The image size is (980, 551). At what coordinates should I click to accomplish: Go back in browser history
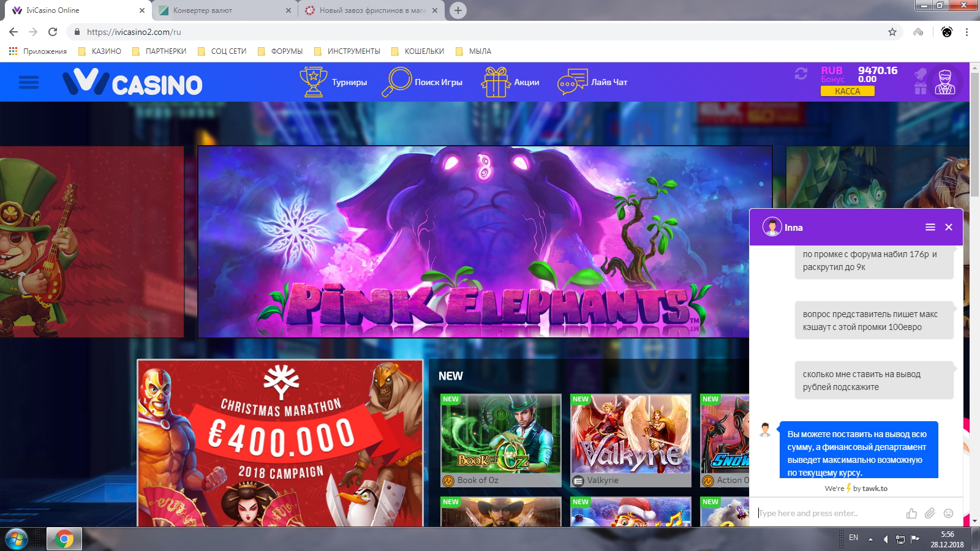click(x=13, y=32)
